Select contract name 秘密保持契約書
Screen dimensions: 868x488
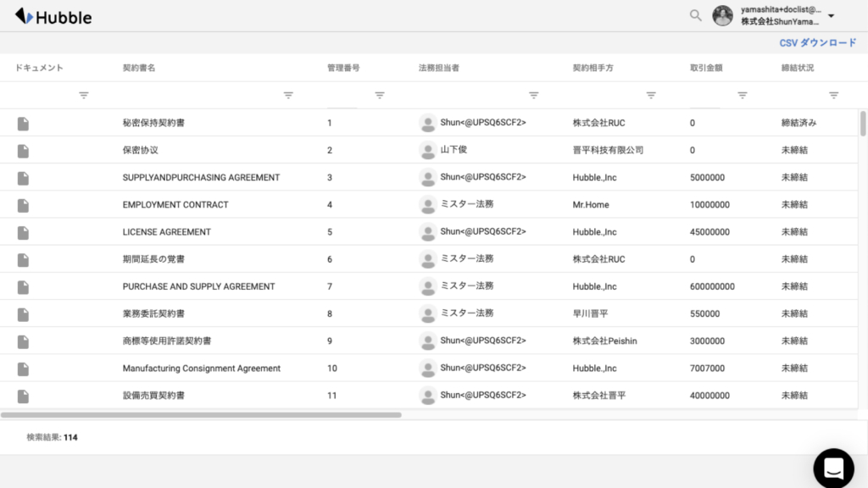point(153,123)
